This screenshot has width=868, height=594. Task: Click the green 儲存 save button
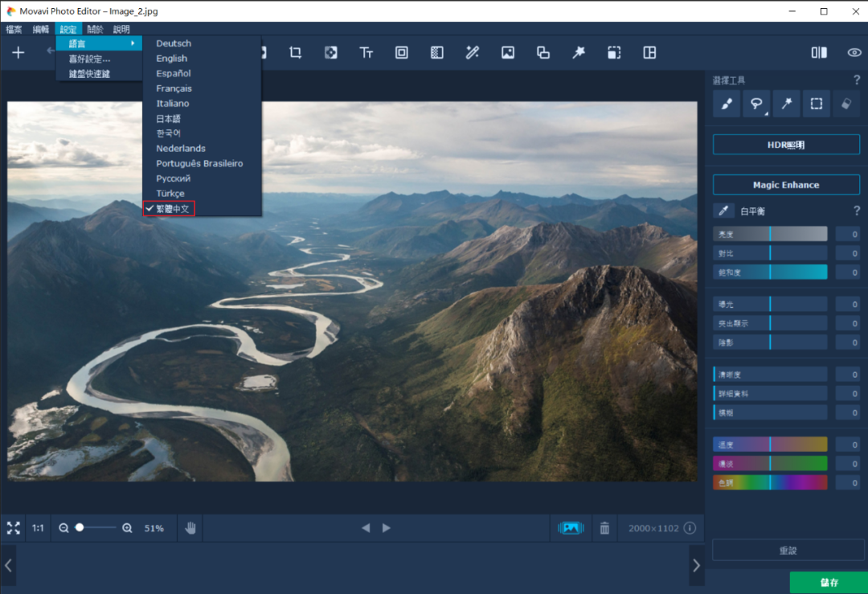(829, 583)
